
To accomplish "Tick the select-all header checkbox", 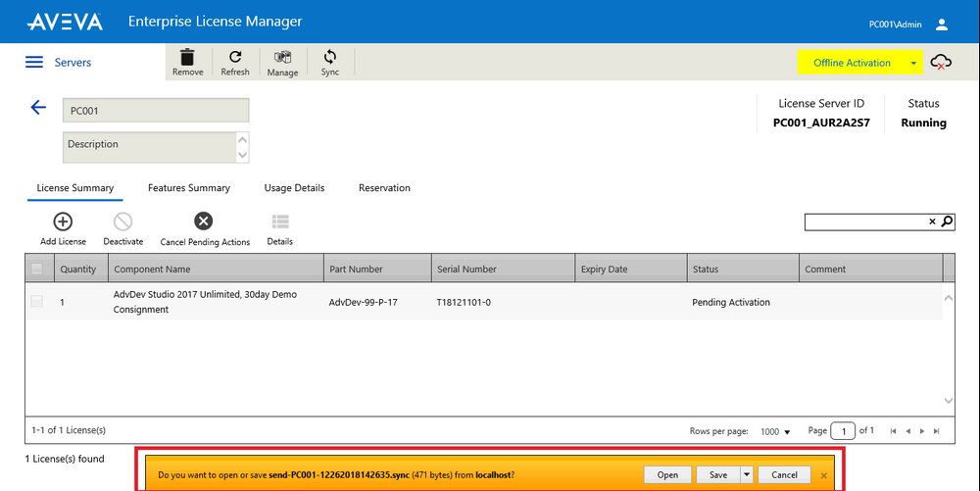I will 37,269.
